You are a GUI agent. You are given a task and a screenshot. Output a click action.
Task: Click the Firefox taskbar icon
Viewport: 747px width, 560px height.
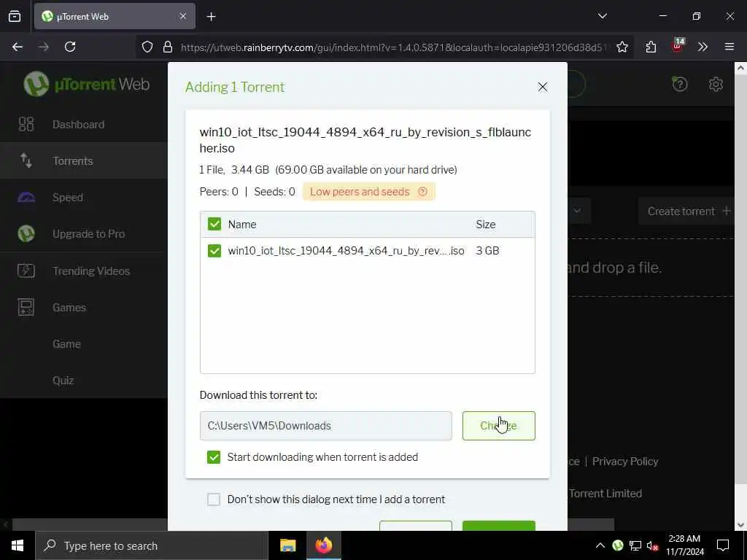[323, 545]
